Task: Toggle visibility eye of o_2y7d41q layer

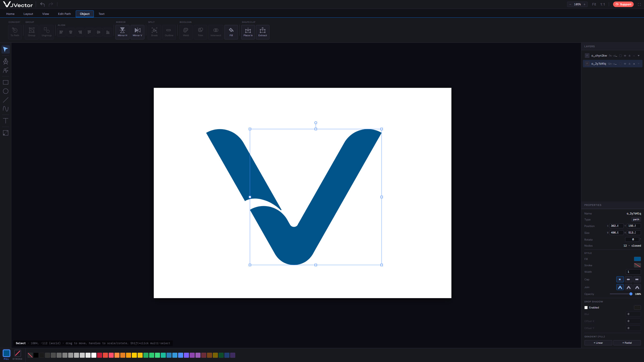Action: [x=625, y=64]
